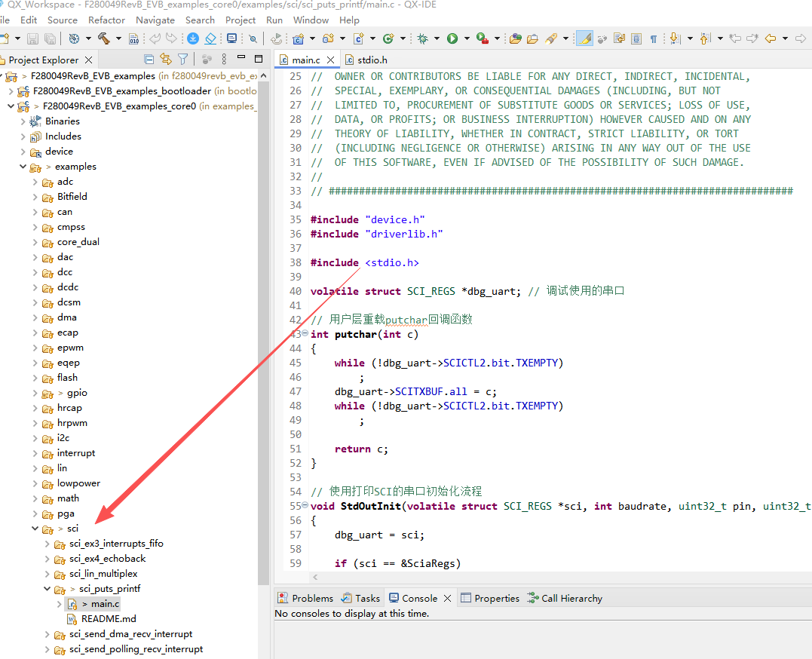This screenshot has width=812, height=659.
Task: Click the binary 010 file icon
Action: 133,39
